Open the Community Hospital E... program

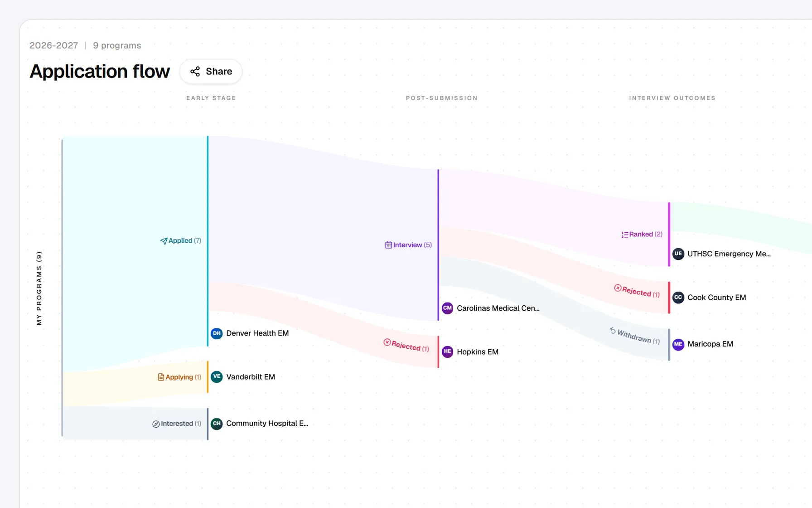coord(267,424)
